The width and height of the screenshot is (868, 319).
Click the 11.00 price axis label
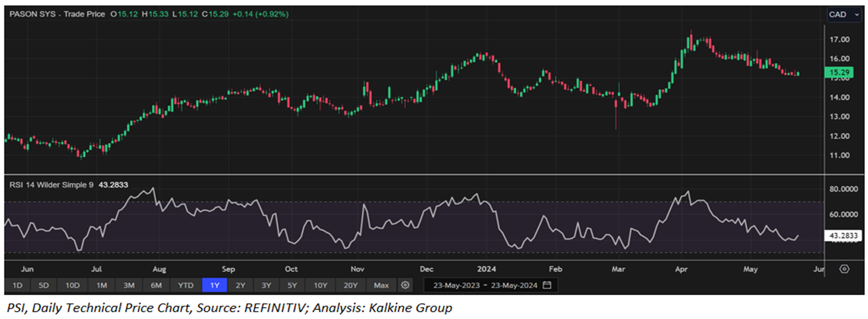tap(839, 155)
